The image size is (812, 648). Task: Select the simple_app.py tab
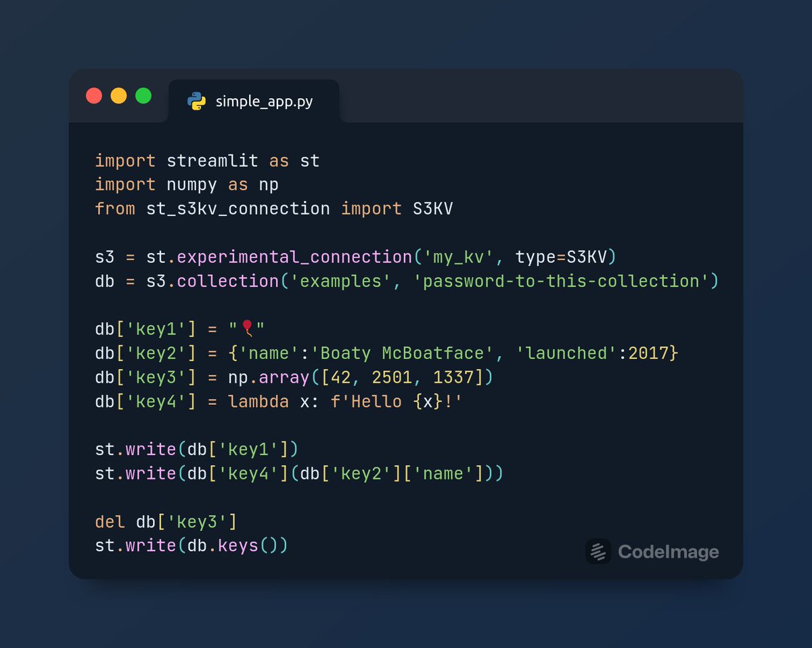(254, 101)
